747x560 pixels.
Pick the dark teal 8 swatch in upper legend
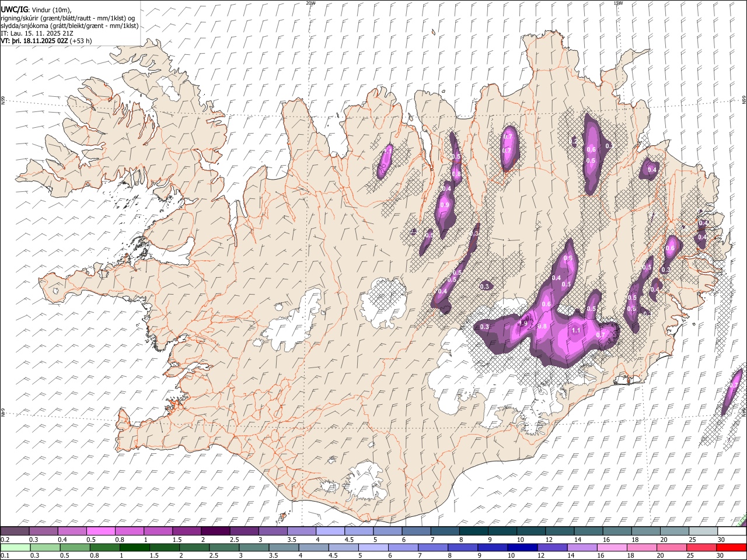tap(473, 531)
